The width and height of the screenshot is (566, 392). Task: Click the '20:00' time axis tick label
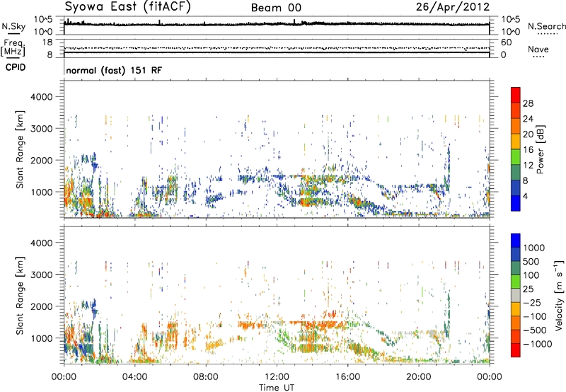(x=419, y=377)
